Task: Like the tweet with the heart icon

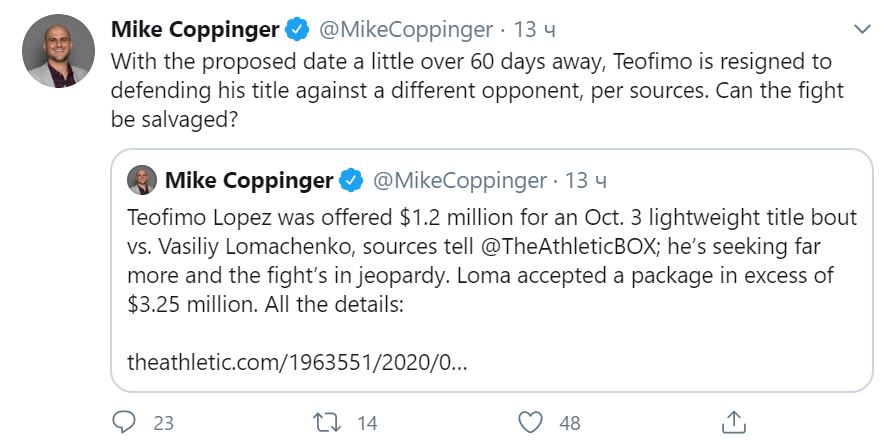Action: pos(532,422)
